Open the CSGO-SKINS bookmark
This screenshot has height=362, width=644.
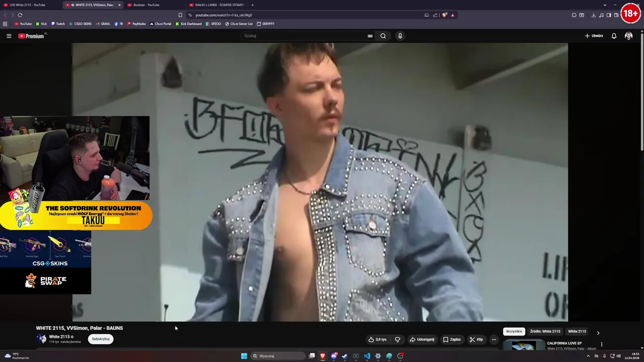pos(80,24)
